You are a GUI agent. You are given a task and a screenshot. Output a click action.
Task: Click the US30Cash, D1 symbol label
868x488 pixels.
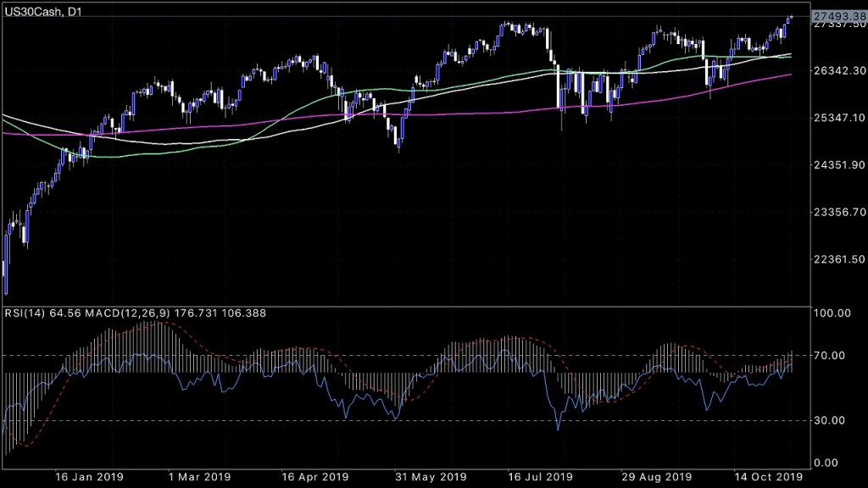tap(39, 7)
